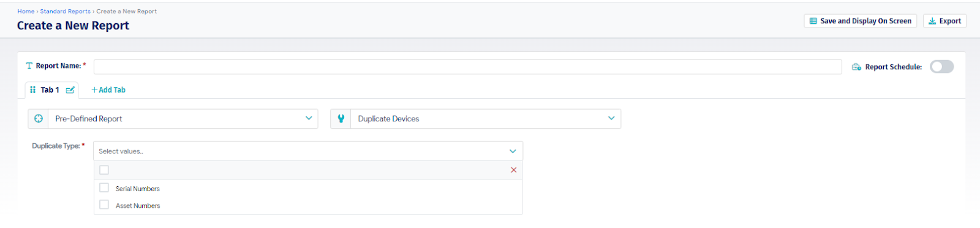The height and width of the screenshot is (228, 980).
Task: Click Save and Display On Screen button
Action: [860, 21]
